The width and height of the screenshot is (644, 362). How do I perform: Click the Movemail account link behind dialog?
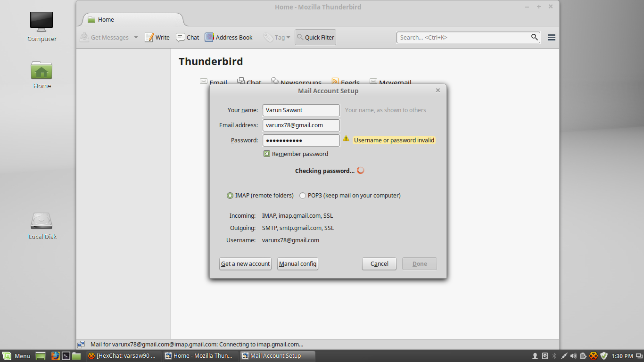[390, 82]
